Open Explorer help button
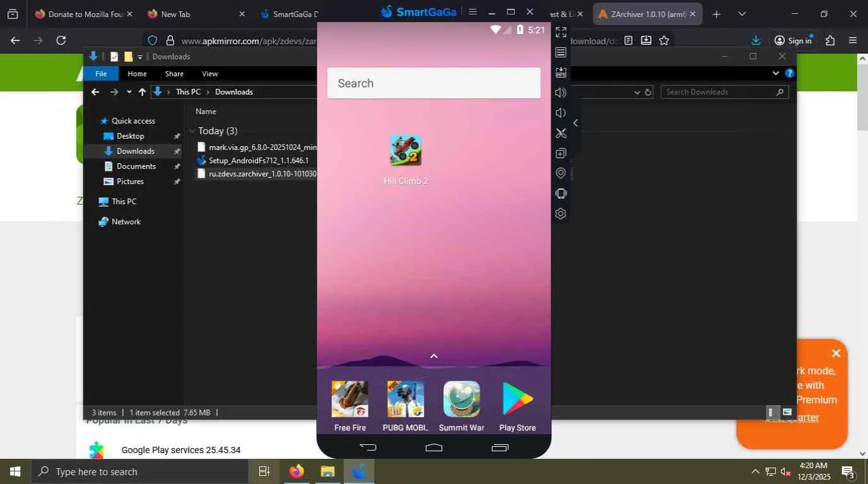The image size is (868, 484). coord(789,73)
